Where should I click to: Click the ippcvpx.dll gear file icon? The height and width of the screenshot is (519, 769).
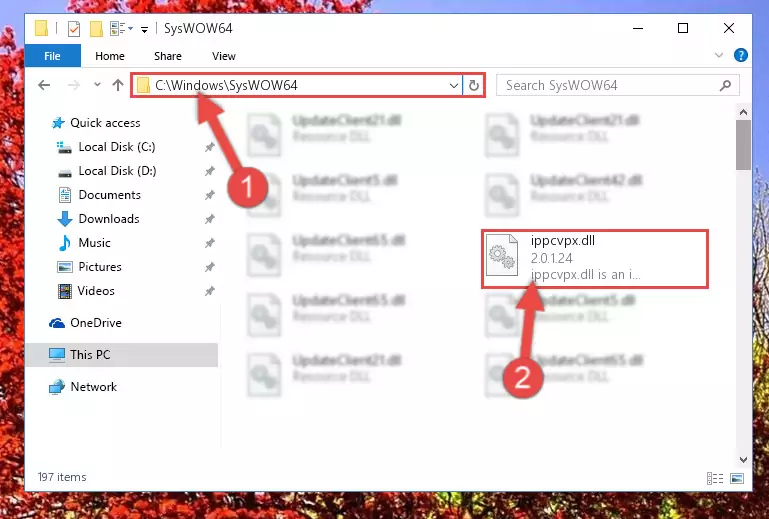(502, 255)
